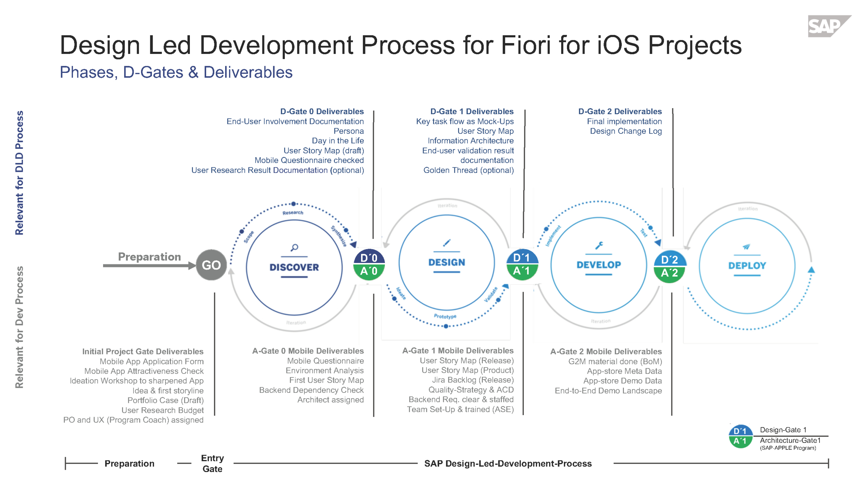Click User Story Map (Release)
The height and width of the screenshot is (488, 868).
click(467, 360)
